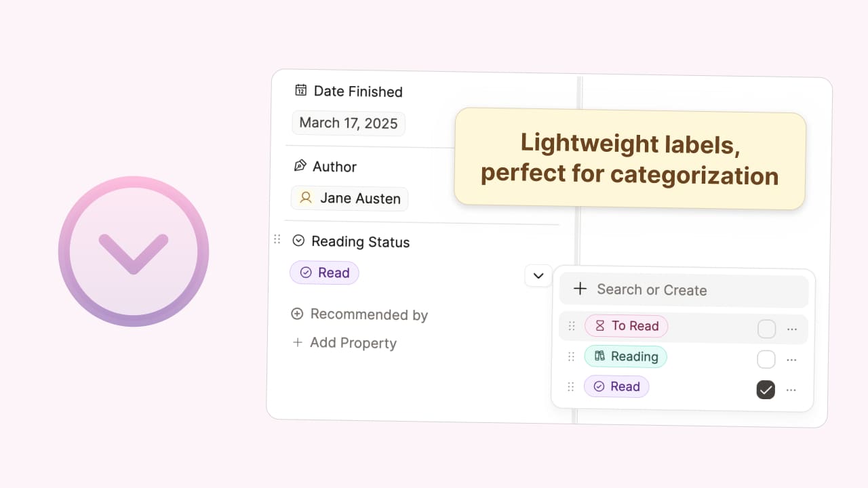Click the purple Read status tag
The height and width of the screenshot is (488, 868).
[x=324, y=272]
